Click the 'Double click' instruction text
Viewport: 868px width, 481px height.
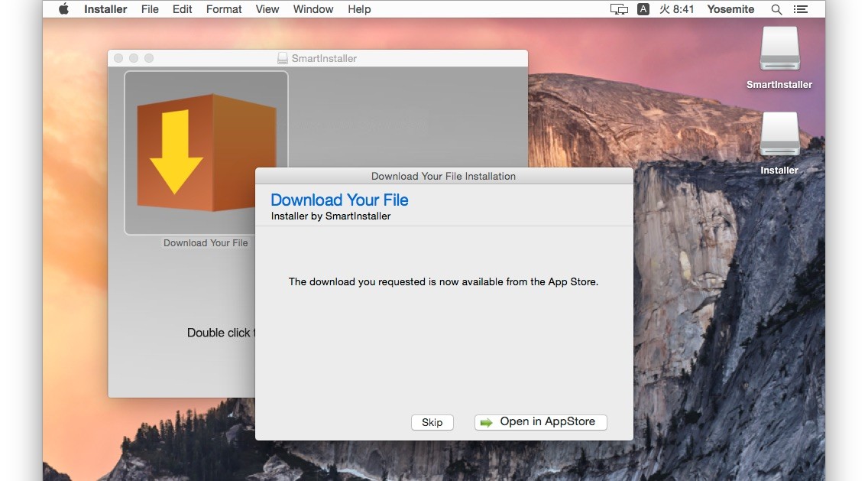221,333
